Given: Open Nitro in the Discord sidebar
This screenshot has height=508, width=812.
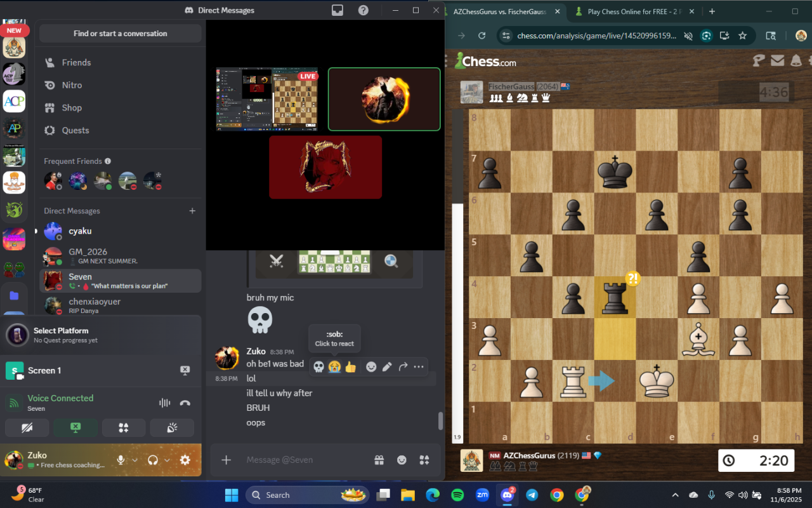Looking at the screenshot, I should tap(121, 85).
